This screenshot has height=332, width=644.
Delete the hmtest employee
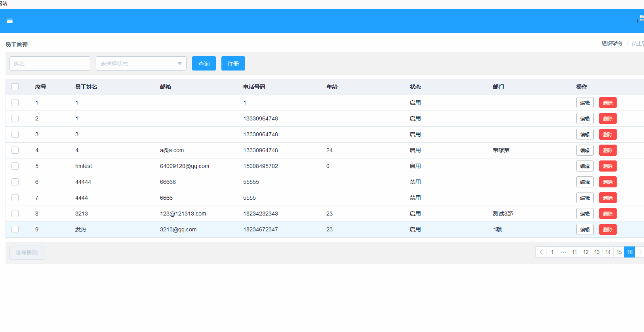click(608, 166)
